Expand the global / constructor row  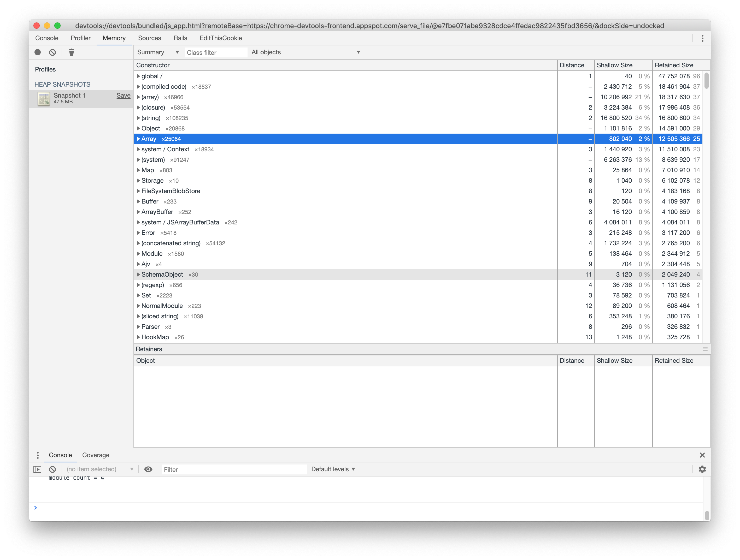138,76
